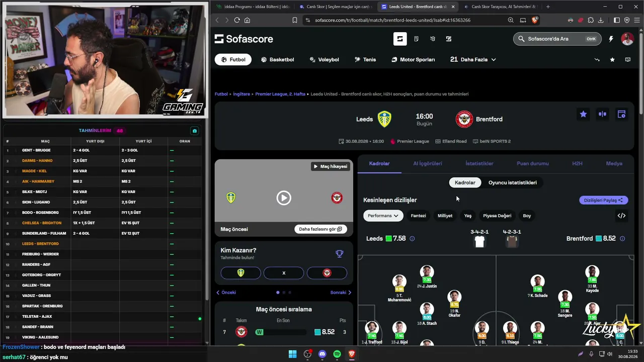Image resolution: width=644 pixels, height=362 pixels.
Task: Open the Brave Shields lion icon
Action: pos(535,20)
